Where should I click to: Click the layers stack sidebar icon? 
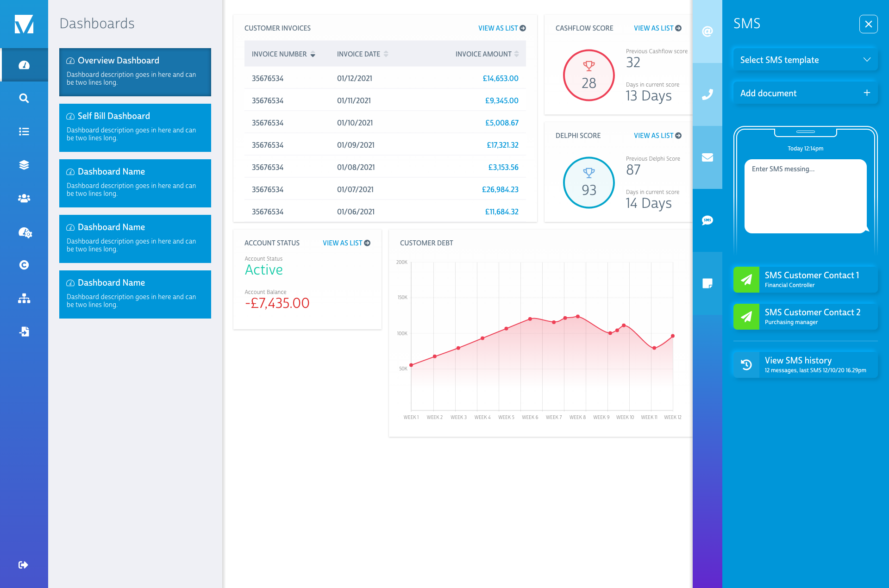click(x=24, y=165)
